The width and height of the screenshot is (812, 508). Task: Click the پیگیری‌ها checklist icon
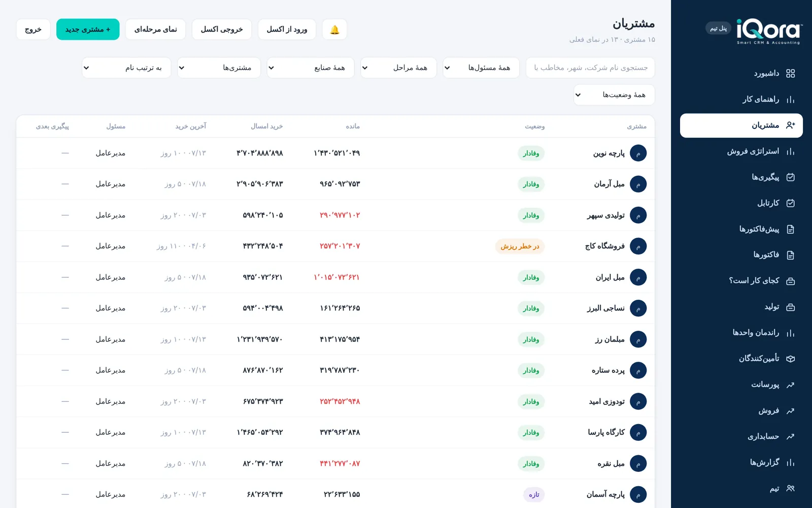(x=790, y=177)
